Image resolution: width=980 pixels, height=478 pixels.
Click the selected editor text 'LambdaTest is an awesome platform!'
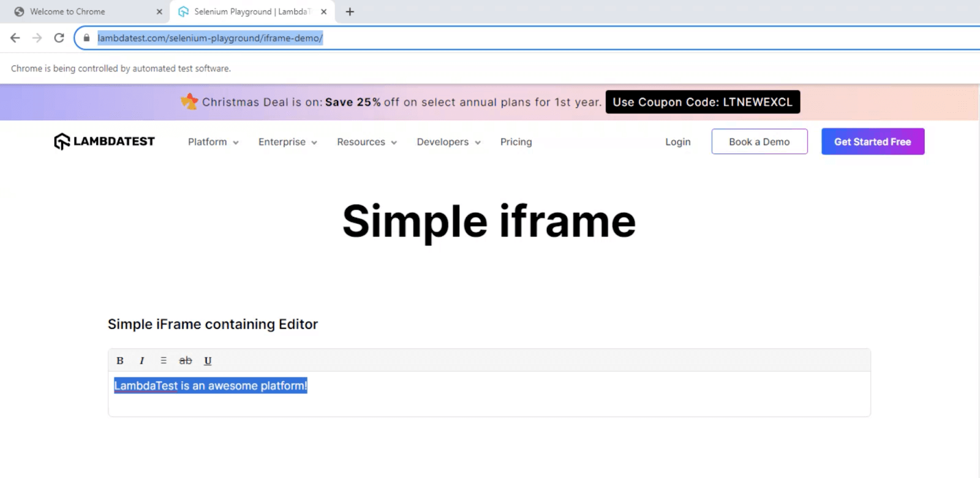coord(211,386)
